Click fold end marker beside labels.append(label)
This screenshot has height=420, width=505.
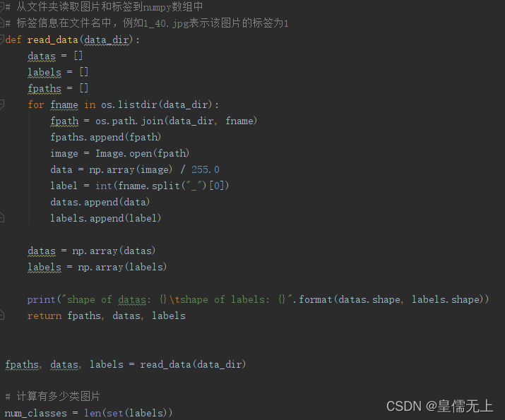coord(3,218)
